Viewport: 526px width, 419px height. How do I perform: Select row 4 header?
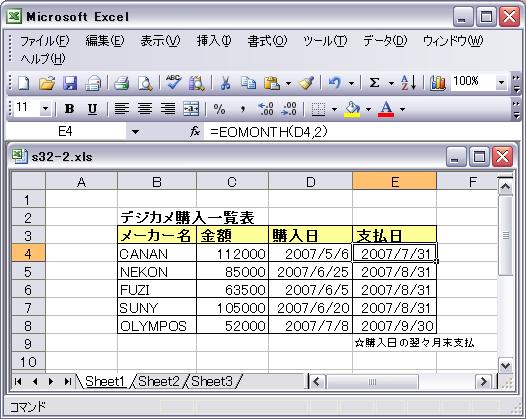(x=28, y=253)
